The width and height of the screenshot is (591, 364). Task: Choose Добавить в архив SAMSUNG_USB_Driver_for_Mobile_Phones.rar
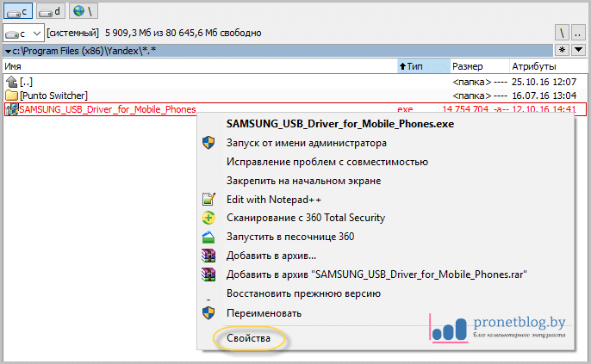[x=376, y=275]
